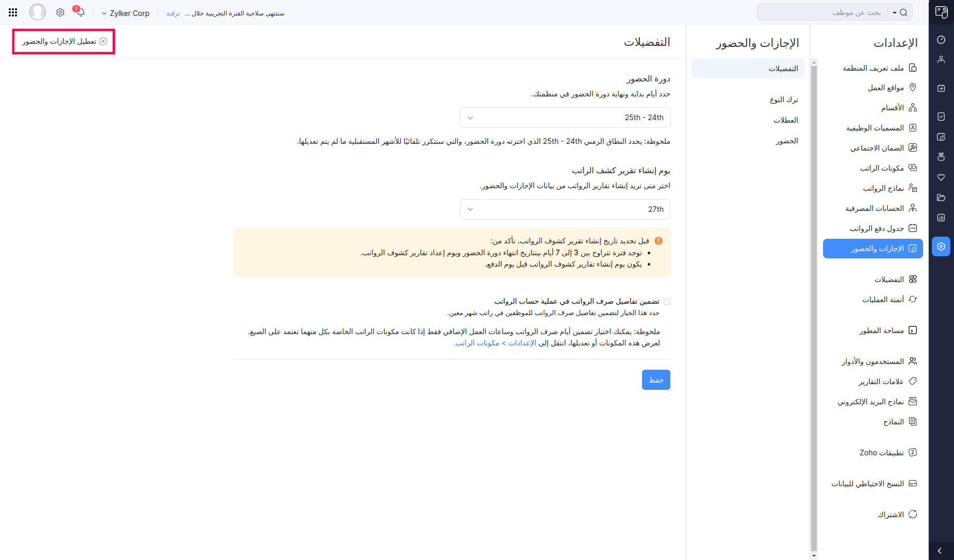
Task: Expand the right navigation rail arrow
Action: pos(940,551)
